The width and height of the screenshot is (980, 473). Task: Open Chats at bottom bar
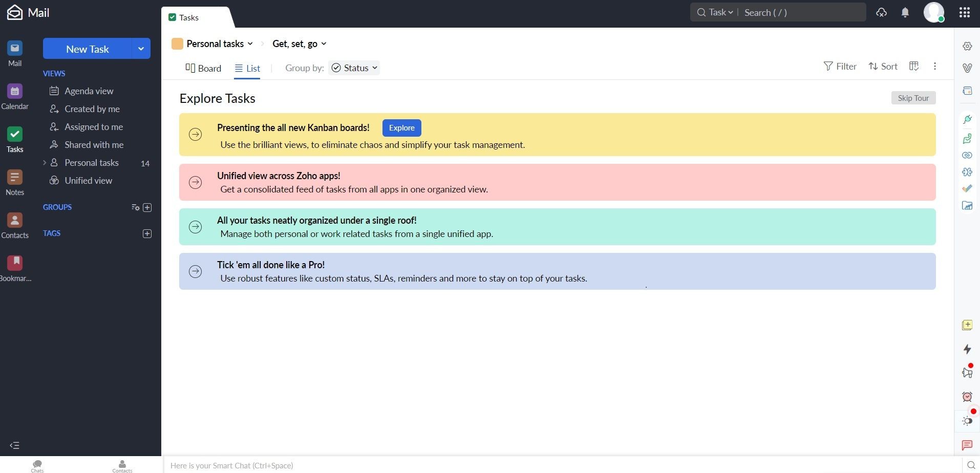(x=37, y=465)
